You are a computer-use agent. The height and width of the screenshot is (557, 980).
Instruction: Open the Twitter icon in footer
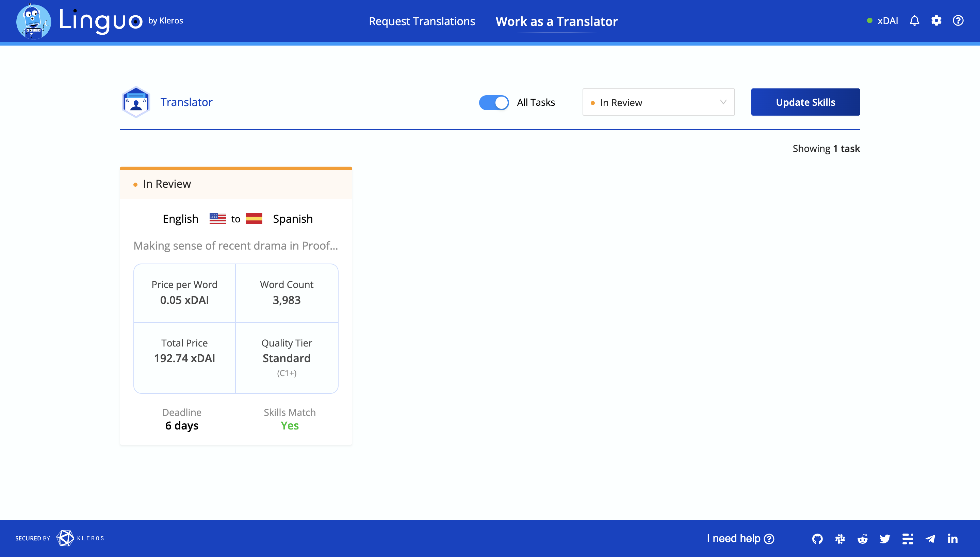click(x=885, y=539)
